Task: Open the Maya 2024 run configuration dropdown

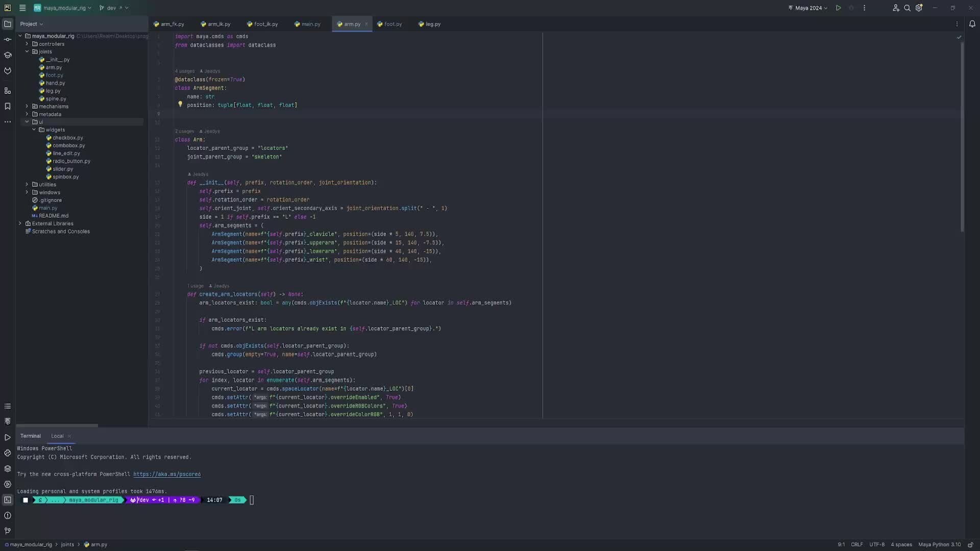Action: pyautogui.click(x=808, y=8)
